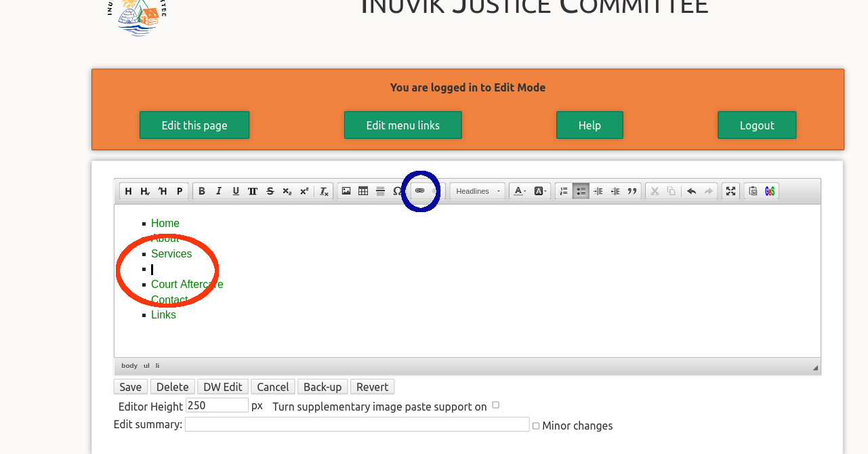
Task: Click the Edit menu links button
Action: point(402,125)
